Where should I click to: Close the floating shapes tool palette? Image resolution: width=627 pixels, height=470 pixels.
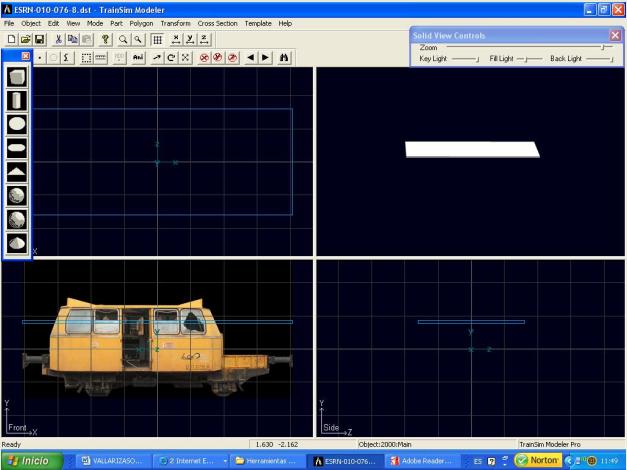tap(26, 57)
